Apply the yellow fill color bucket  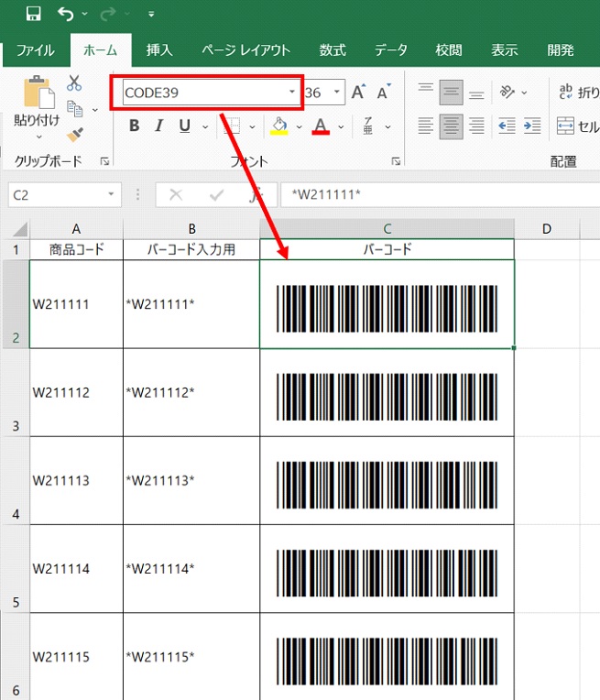[279, 126]
